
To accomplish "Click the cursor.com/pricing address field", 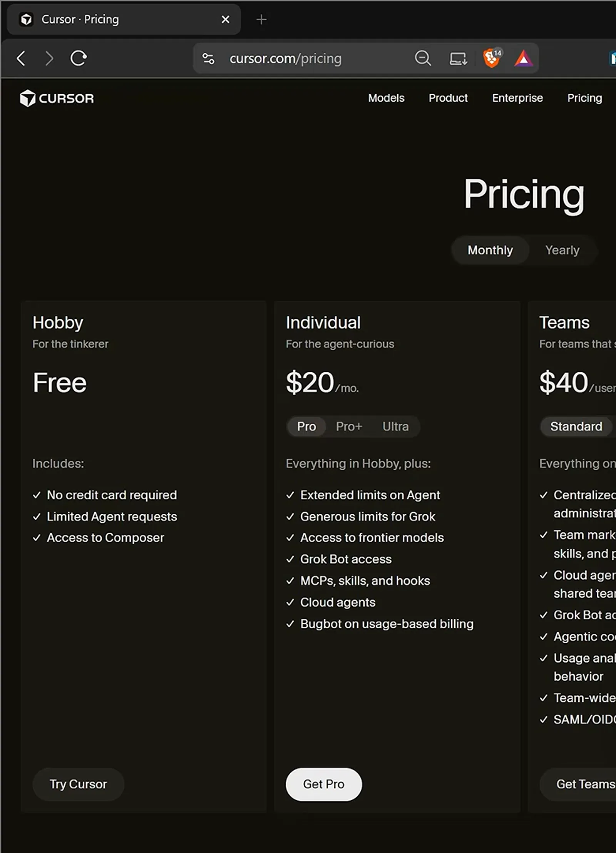I will pyautogui.click(x=286, y=59).
